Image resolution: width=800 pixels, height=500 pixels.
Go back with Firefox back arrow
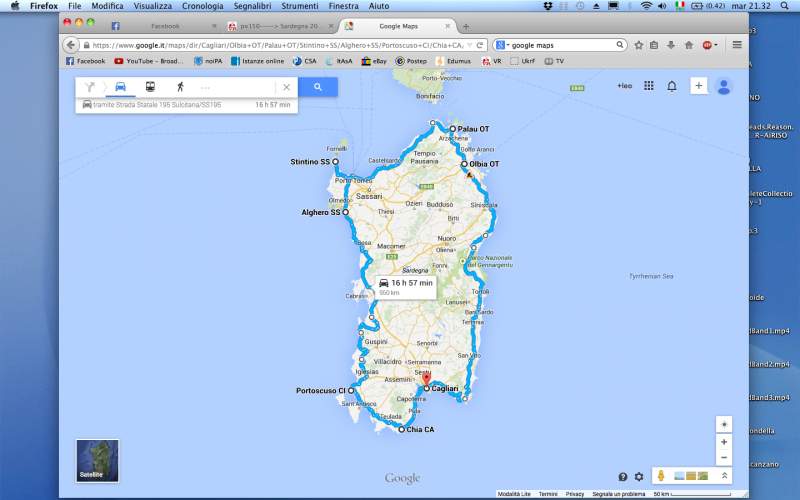pyautogui.click(x=71, y=45)
